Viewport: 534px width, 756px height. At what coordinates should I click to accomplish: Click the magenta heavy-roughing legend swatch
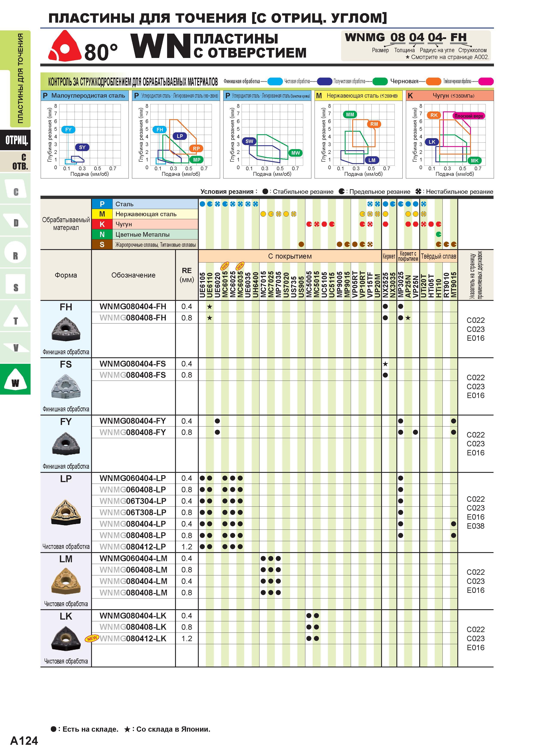(486, 81)
